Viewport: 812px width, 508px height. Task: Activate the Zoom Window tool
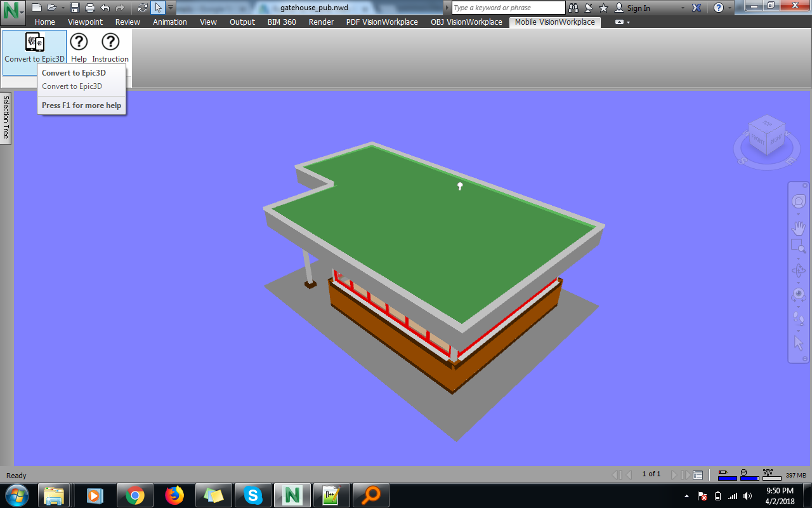799,246
